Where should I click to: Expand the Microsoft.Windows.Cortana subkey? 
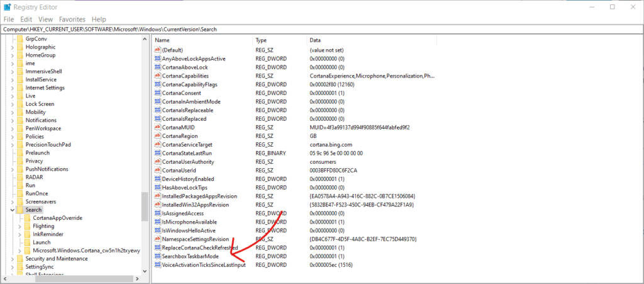(x=19, y=250)
